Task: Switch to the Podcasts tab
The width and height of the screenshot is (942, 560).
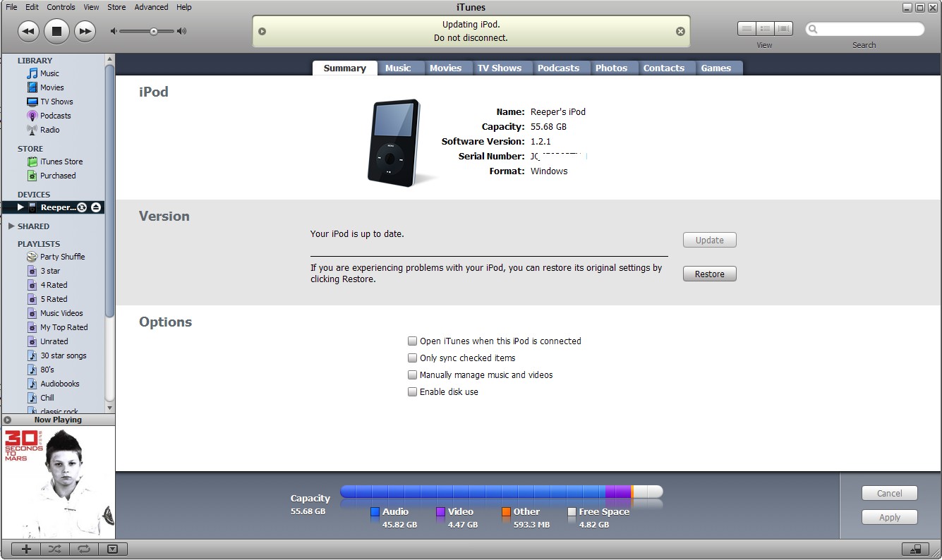Action: (x=558, y=68)
